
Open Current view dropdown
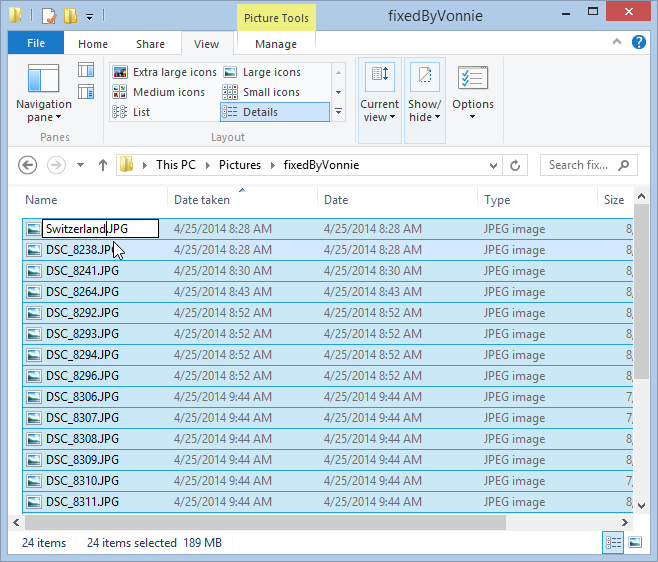[379, 100]
